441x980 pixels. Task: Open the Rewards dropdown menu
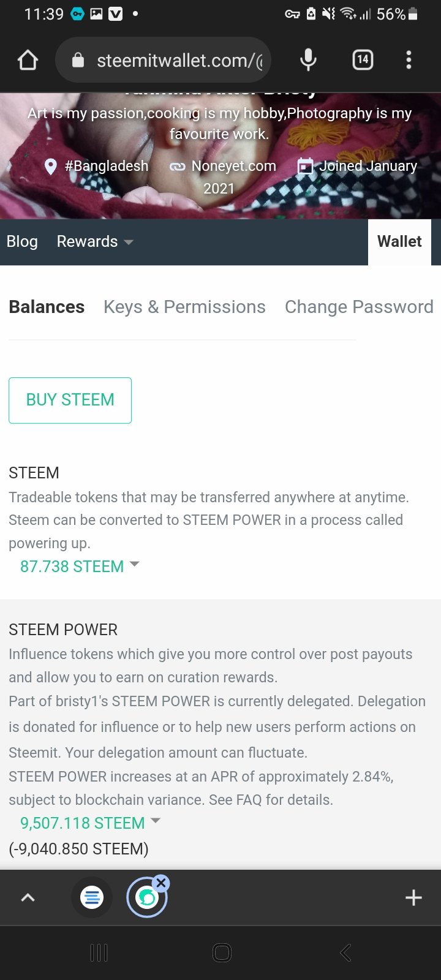point(95,242)
